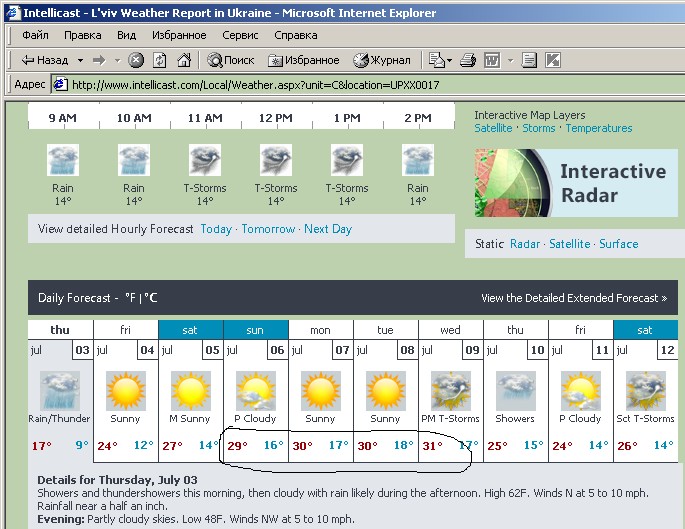Screen dimensions: 685x529
Task: Click the 11 AM T-Storms icon
Action: [x=205, y=160]
